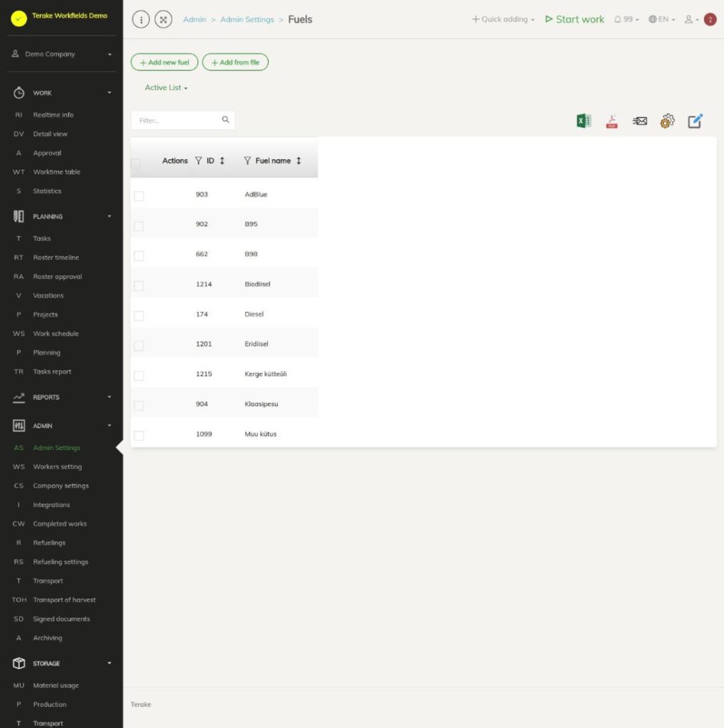The image size is (724, 728).
Task: Open table settings gear icon
Action: 667,121
